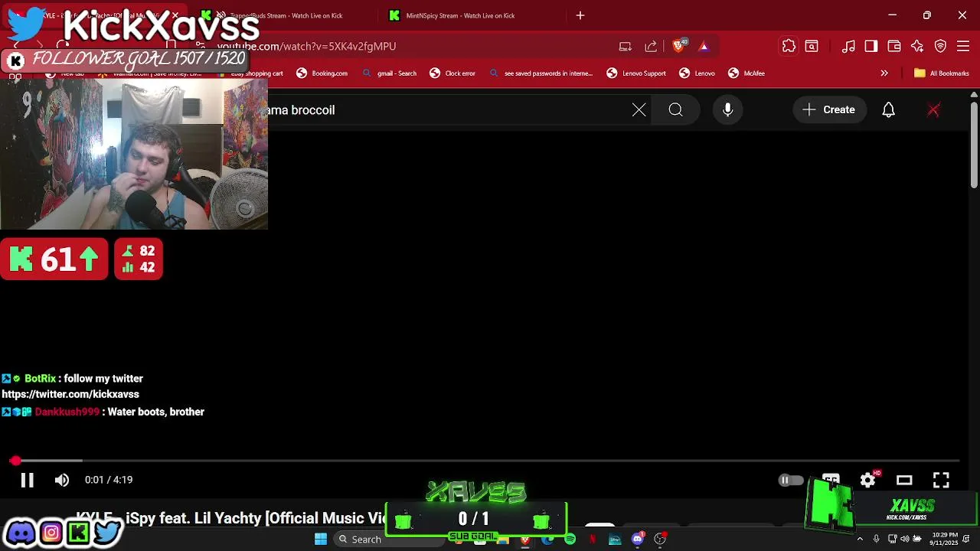Open the McAfee bookmark

746,73
